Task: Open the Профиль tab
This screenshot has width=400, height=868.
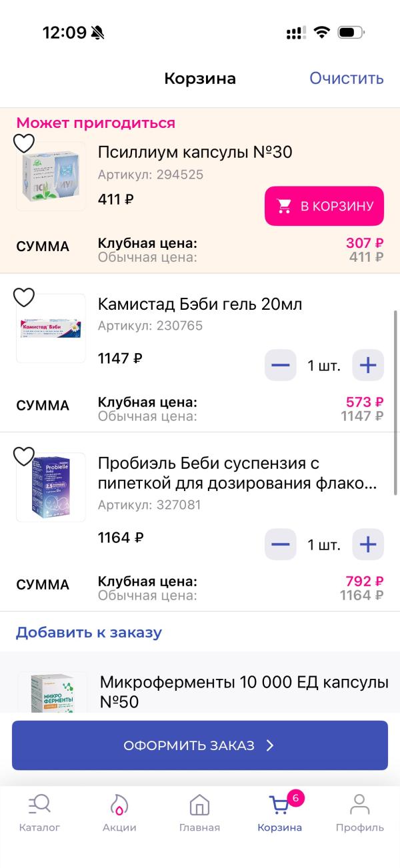Action: click(360, 813)
